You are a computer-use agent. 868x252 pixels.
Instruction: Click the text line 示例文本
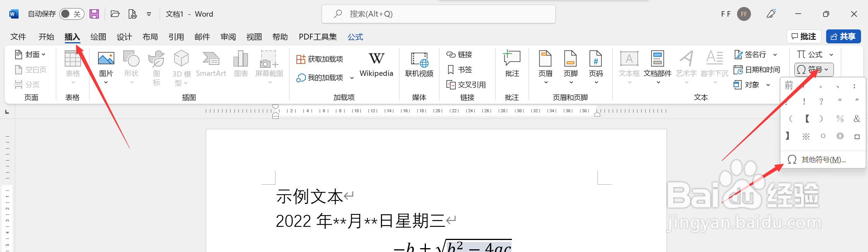[310, 197]
